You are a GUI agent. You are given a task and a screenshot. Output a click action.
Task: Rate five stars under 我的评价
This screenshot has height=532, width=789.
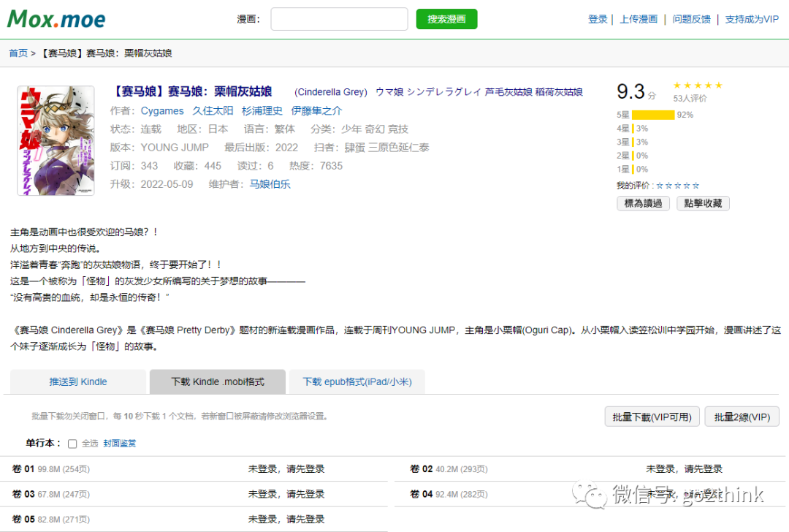(696, 186)
